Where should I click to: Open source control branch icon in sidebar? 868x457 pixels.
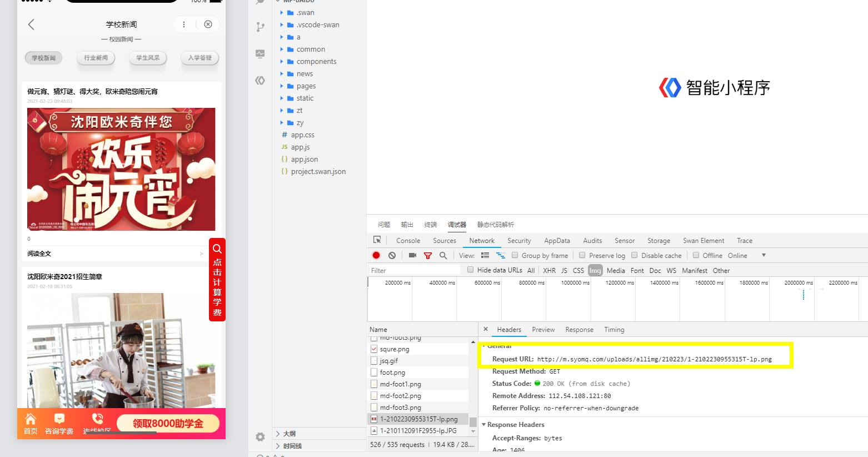coord(260,27)
